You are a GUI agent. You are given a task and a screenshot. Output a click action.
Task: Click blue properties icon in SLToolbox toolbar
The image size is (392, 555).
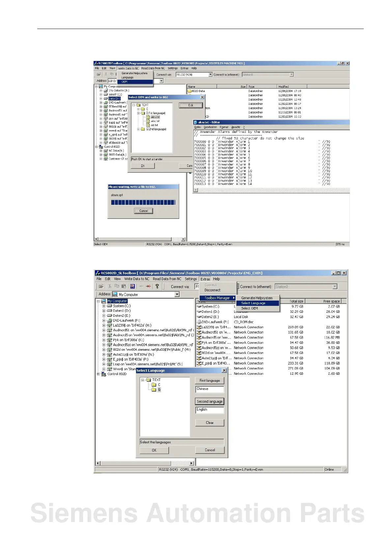[x=132, y=286]
